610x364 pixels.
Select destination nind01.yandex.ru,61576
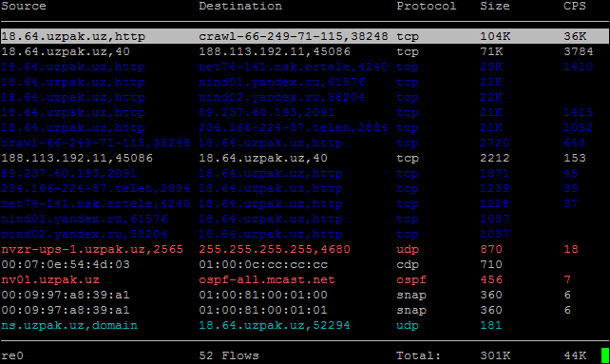pyautogui.click(x=282, y=82)
